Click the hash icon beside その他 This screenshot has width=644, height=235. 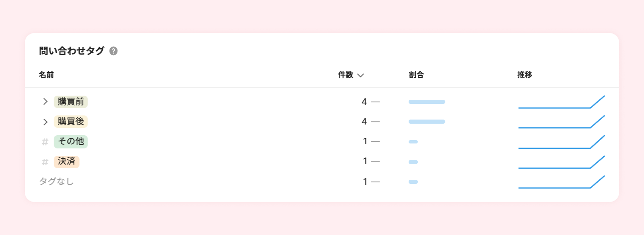coord(45,142)
